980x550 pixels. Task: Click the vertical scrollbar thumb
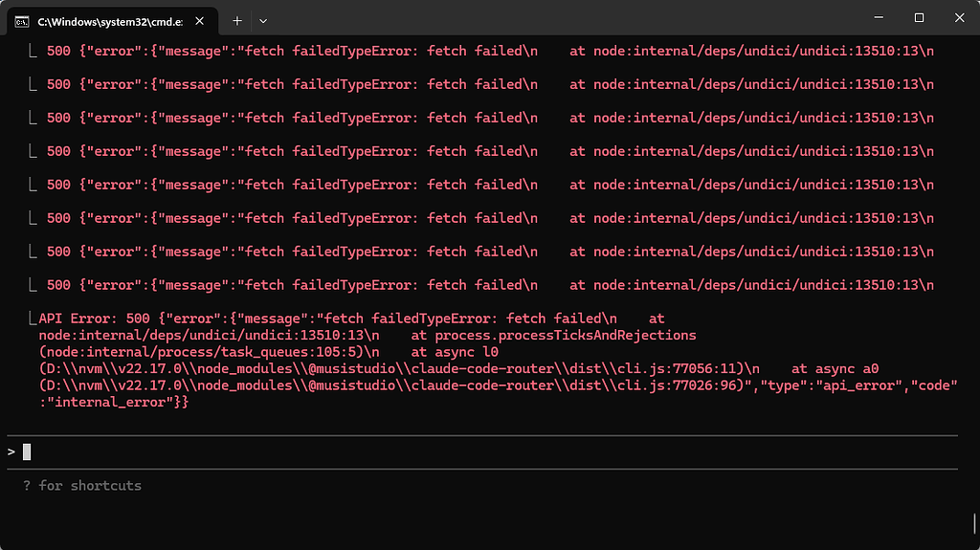click(x=974, y=523)
